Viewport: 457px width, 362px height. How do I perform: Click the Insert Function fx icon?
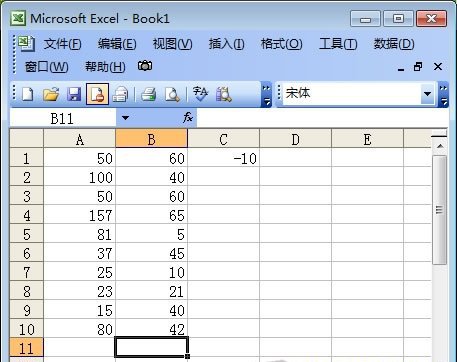(188, 117)
